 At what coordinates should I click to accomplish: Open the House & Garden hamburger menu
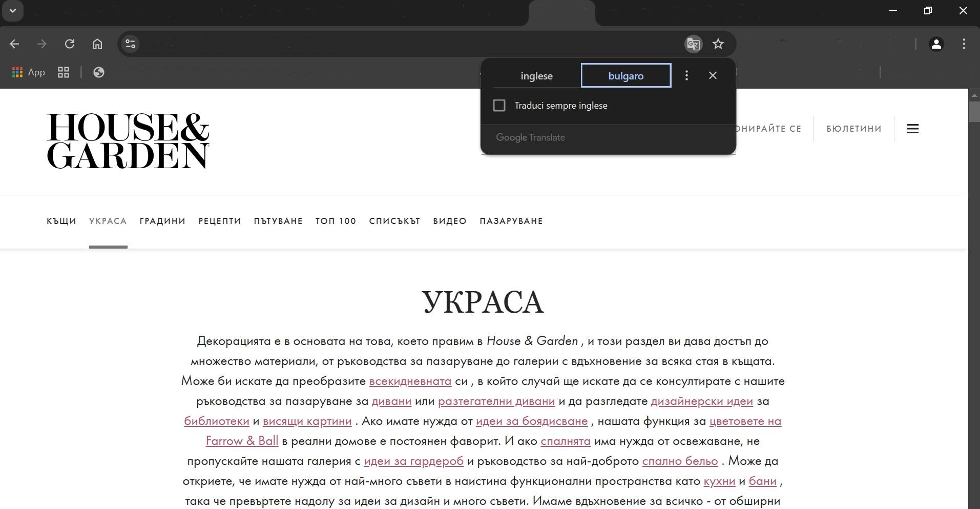[912, 129]
